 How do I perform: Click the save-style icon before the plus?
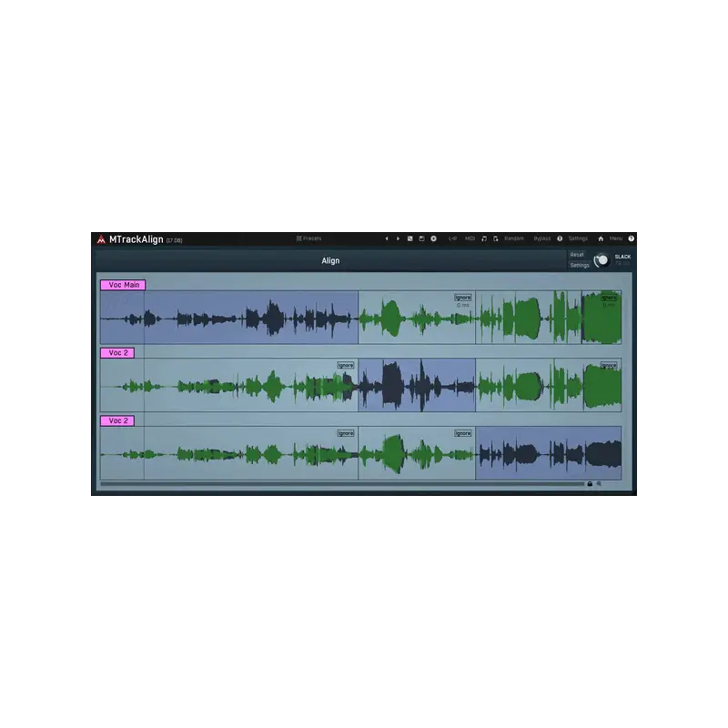(x=421, y=238)
